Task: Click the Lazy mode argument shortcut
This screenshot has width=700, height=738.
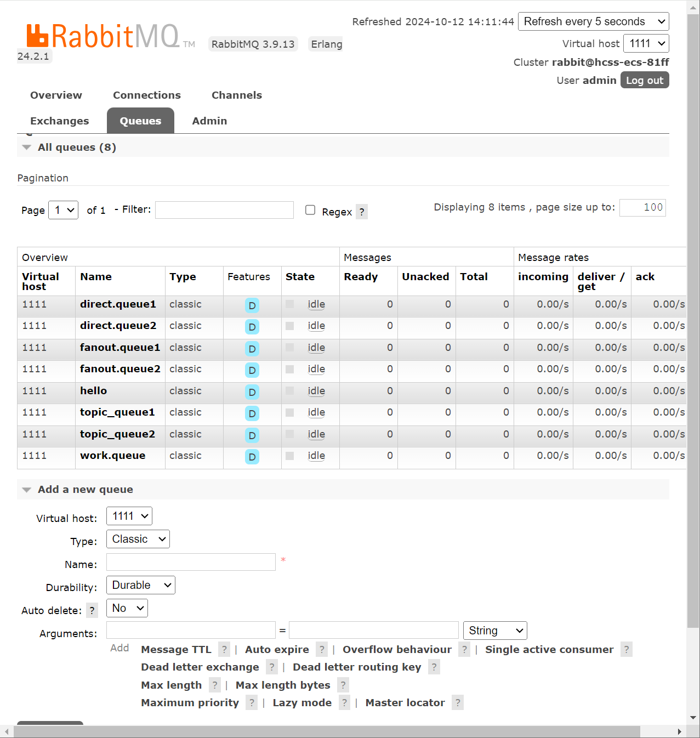Action: pos(302,703)
